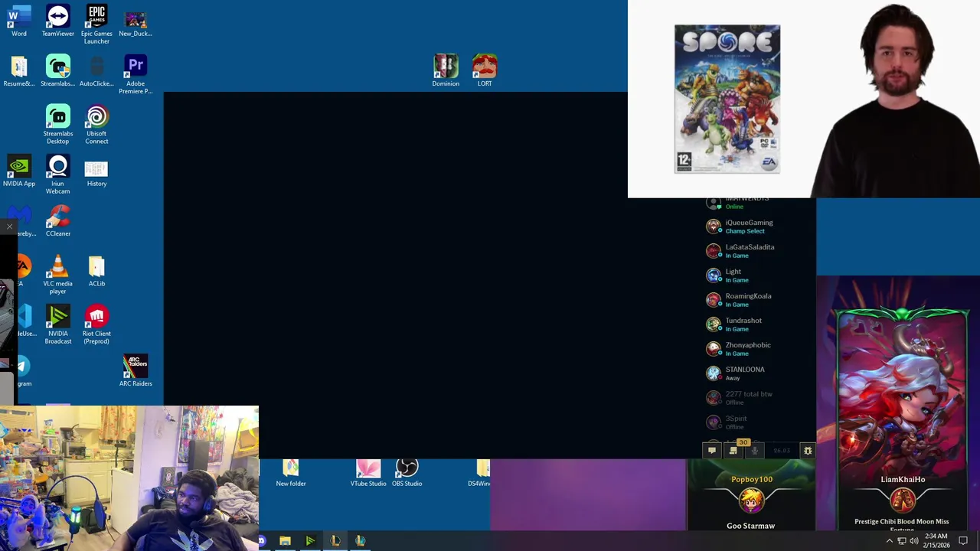Open File Explorer from the taskbar
This screenshot has height=551, width=980.
pos(285,541)
